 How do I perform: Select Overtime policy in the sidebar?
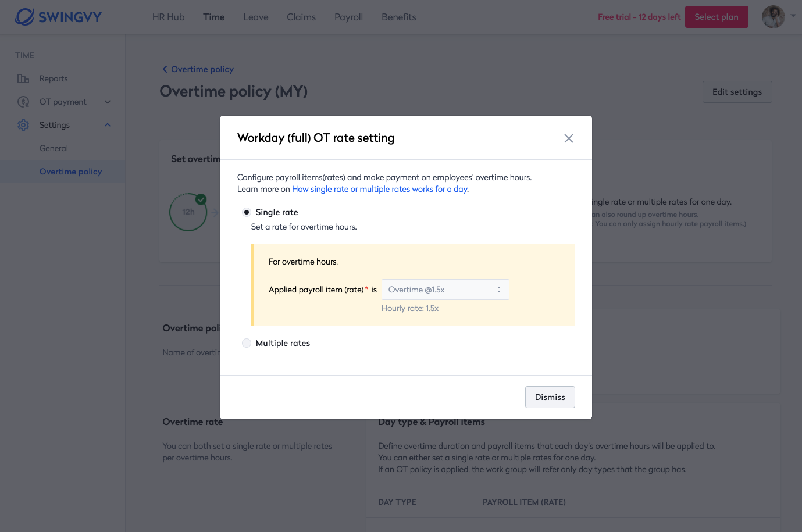click(x=70, y=172)
